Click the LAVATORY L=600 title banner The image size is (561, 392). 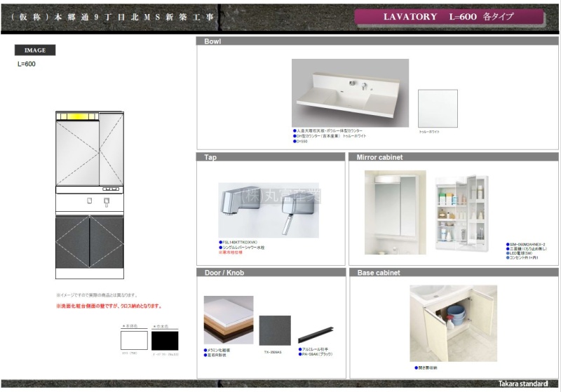[x=449, y=17]
